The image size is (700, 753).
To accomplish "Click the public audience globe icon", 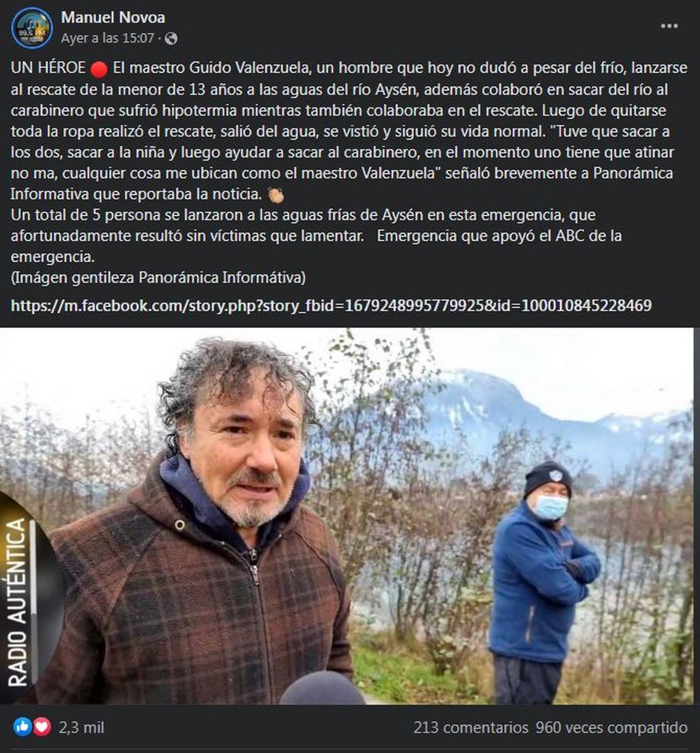I will tap(171, 39).
